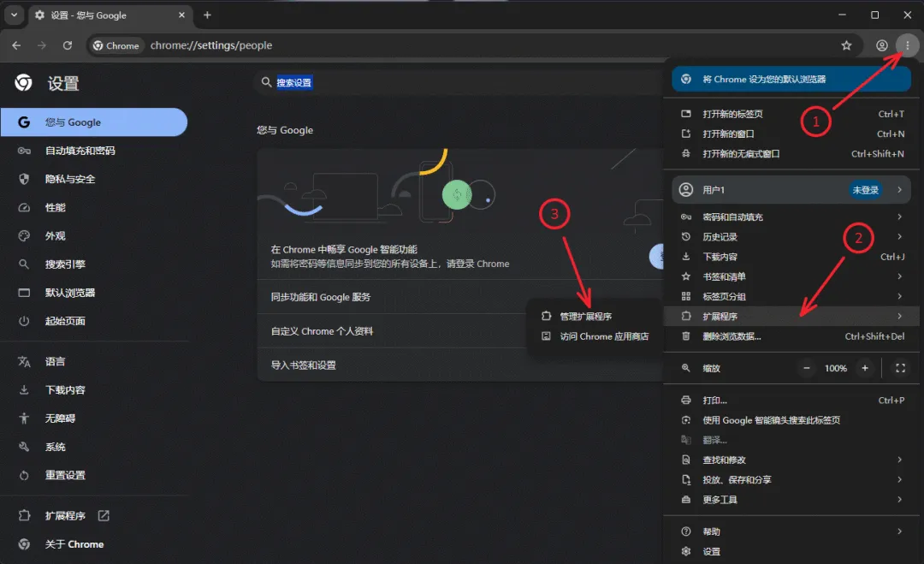This screenshot has width=924, height=564.
Task: Click the Chrome site info chip
Action: tap(116, 45)
